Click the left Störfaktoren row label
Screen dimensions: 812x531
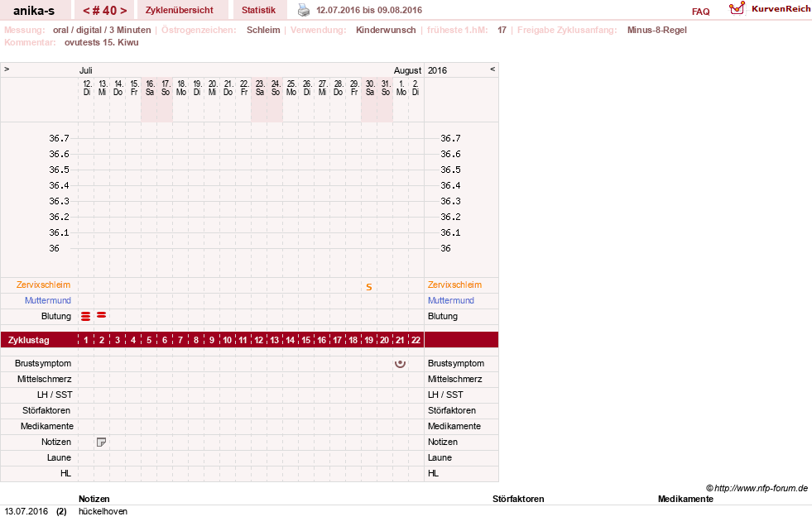point(46,410)
